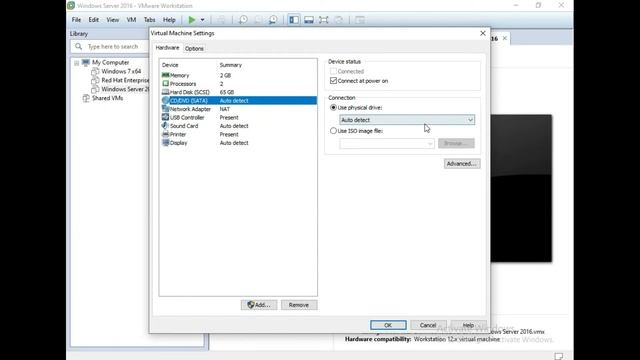640x360 pixels.
Task: Click the Advanced... button
Action: click(x=462, y=164)
